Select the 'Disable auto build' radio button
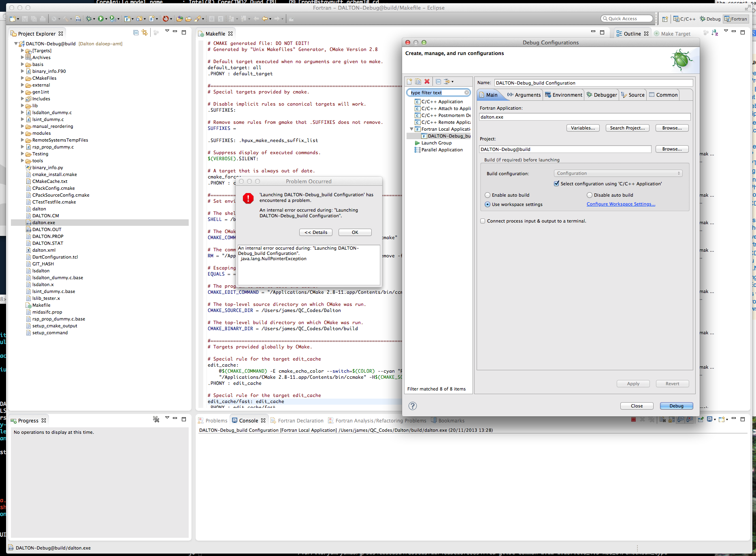This screenshot has height=556, width=756. pyautogui.click(x=590, y=195)
